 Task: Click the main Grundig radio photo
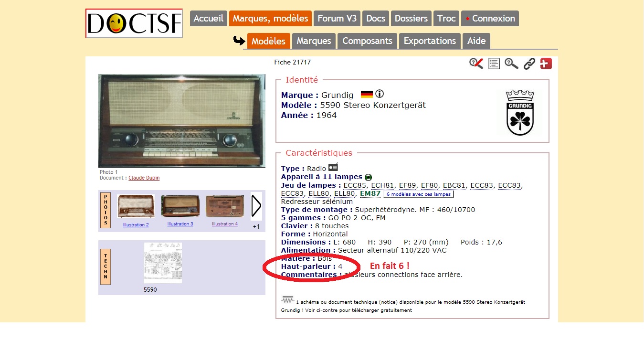(x=182, y=120)
